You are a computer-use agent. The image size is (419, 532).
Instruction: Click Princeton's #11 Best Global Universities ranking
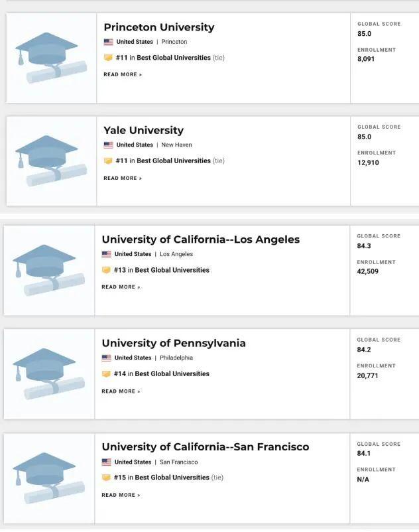click(x=163, y=58)
